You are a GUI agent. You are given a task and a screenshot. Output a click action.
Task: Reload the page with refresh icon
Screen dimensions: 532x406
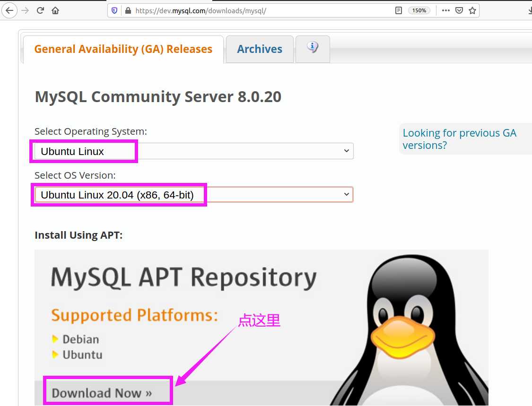[40, 10]
